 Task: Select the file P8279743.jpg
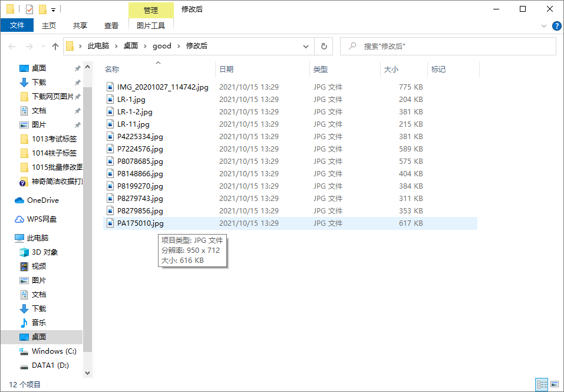click(x=140, y=199)
